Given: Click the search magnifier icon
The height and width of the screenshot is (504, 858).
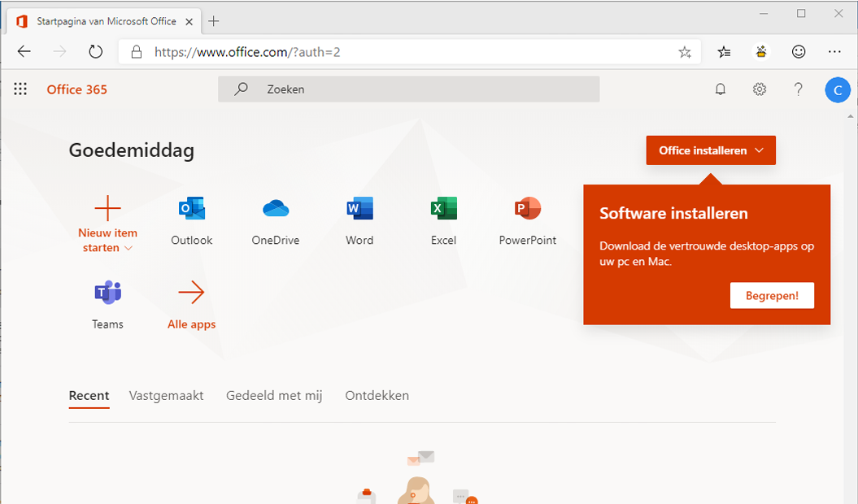Looking at the screenshot, I should point(241,89).
